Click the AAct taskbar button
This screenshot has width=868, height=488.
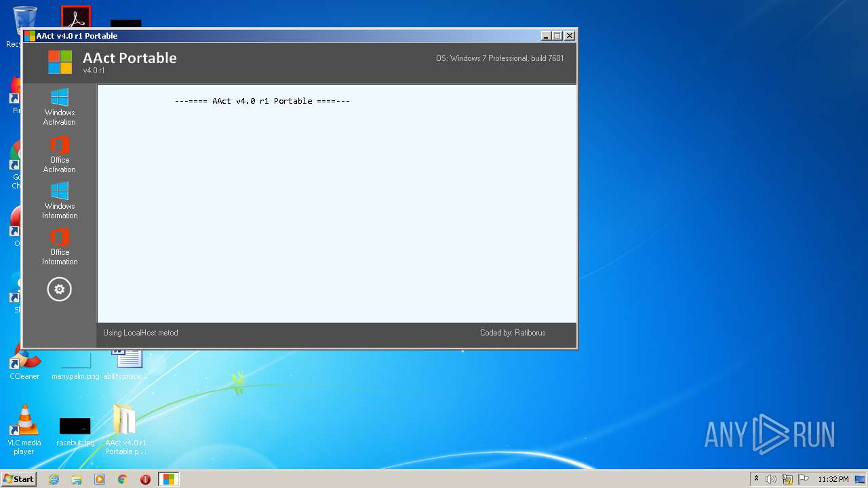point(168,479)
